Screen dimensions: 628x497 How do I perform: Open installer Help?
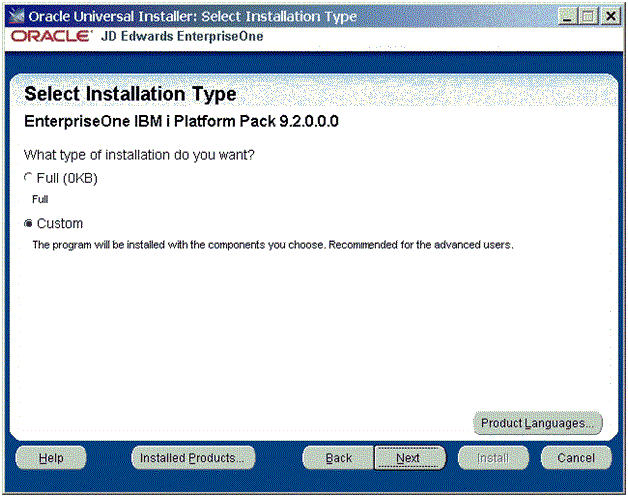51,458
